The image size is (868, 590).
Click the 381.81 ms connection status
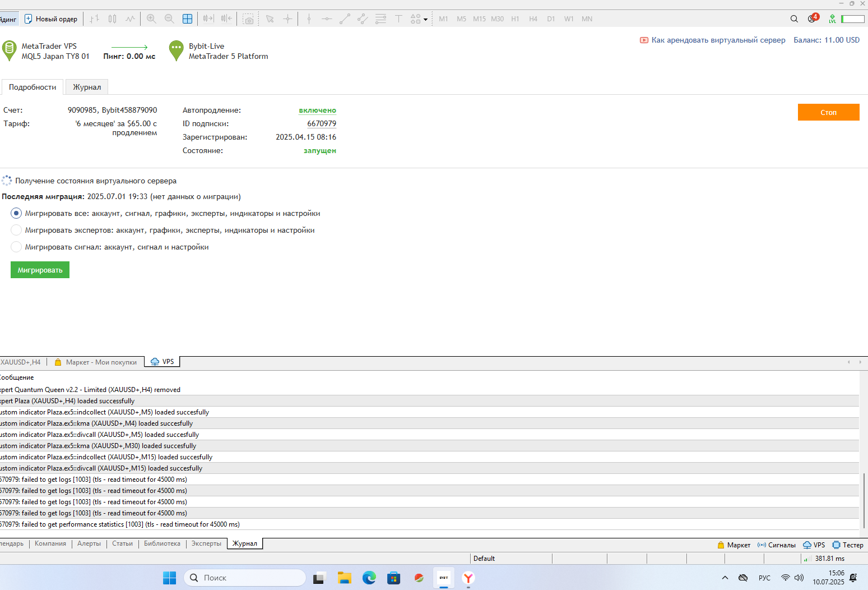click(x=824, y=559)
